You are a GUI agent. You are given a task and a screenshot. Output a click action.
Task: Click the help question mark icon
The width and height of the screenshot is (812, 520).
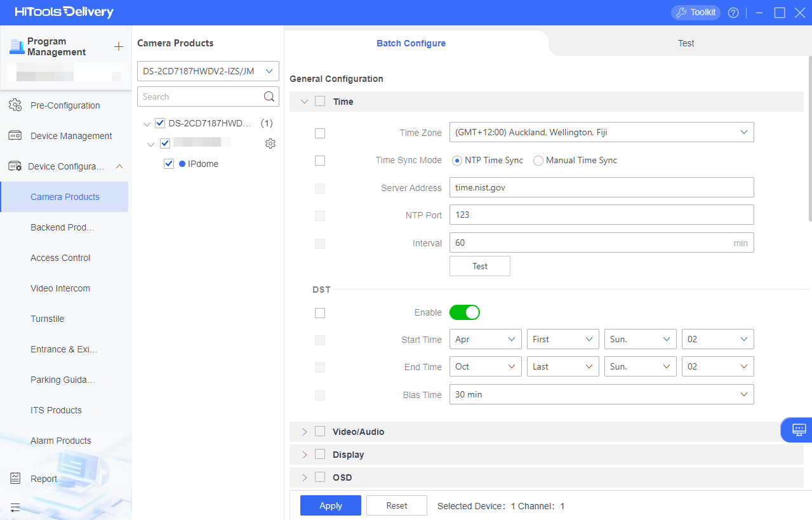[733, 13]
